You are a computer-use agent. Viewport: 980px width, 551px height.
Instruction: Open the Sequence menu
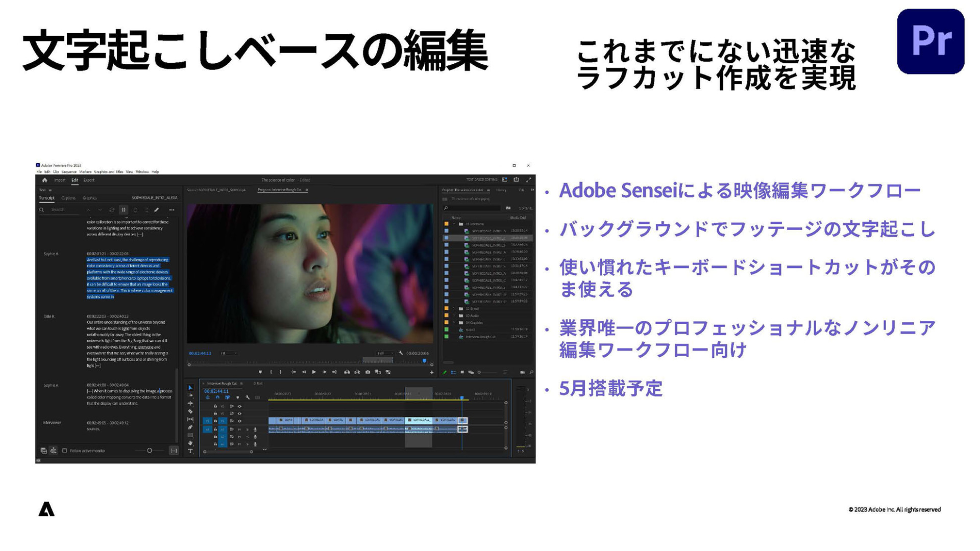69,172
